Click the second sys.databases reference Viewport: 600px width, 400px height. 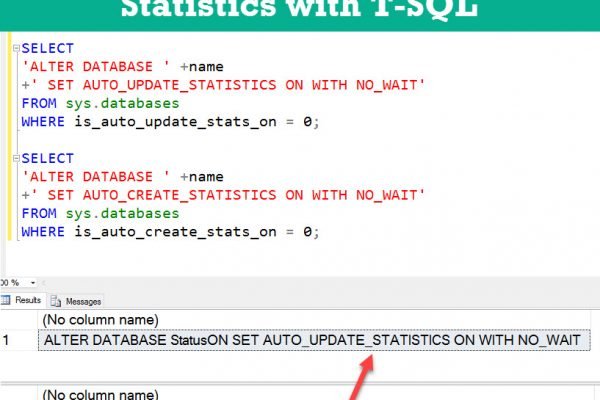coord(122,213)
